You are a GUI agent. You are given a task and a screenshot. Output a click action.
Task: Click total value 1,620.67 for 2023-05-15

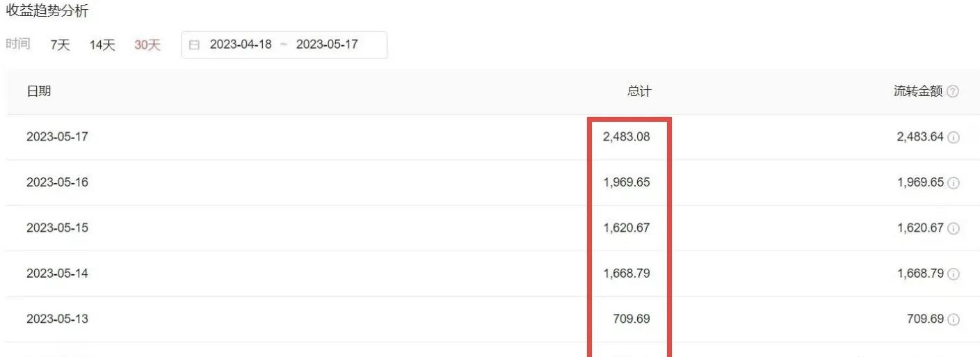tap(627, 228)
